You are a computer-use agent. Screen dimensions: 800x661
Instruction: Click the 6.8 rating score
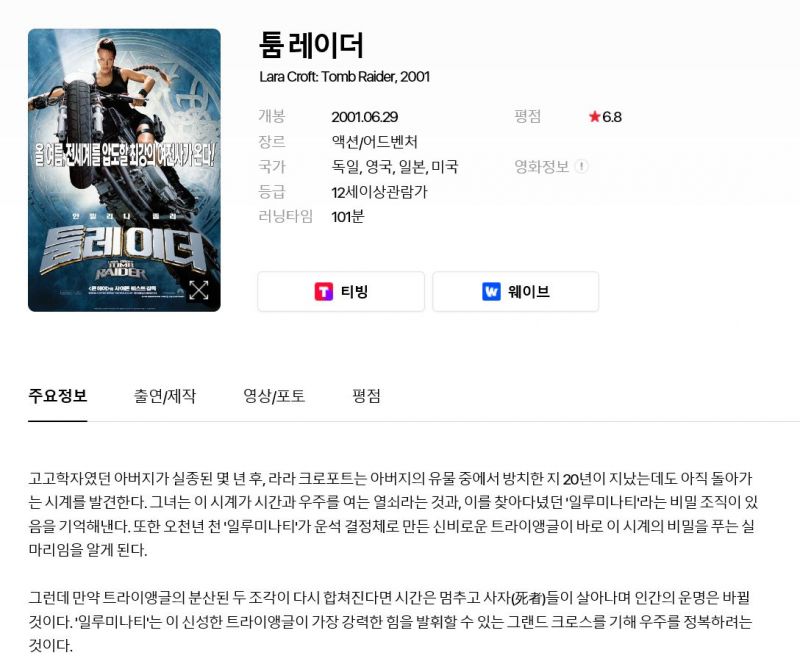tap(612, 117)
